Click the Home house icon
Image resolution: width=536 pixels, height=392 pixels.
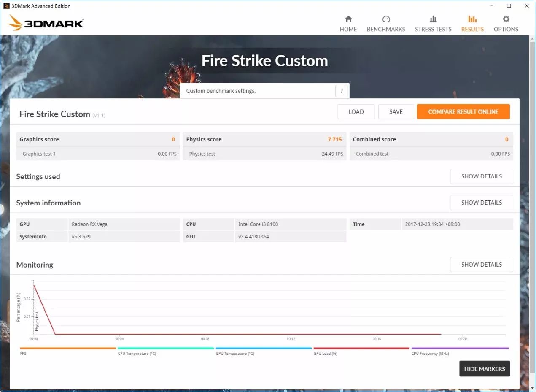348,19
